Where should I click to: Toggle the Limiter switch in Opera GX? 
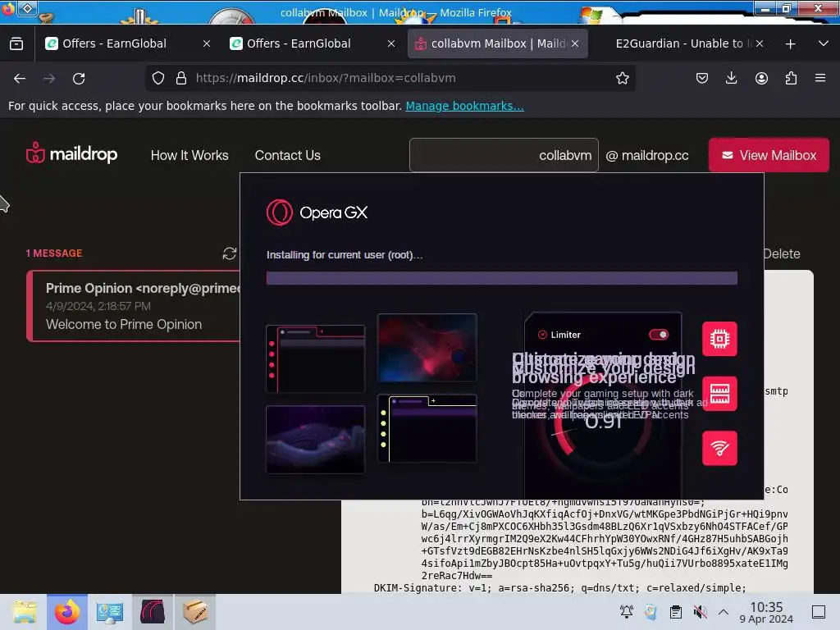coord(659,335)
